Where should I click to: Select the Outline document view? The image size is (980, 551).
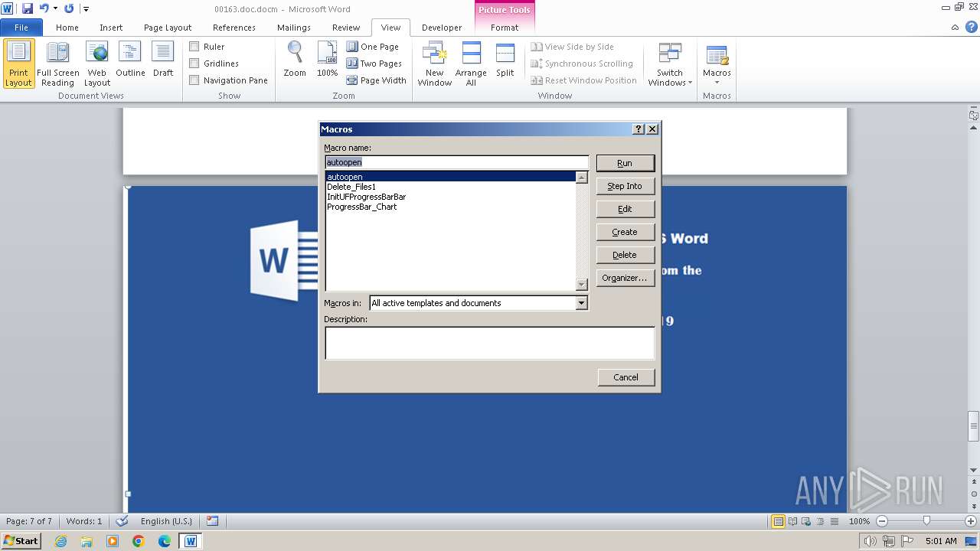(130, 60)
